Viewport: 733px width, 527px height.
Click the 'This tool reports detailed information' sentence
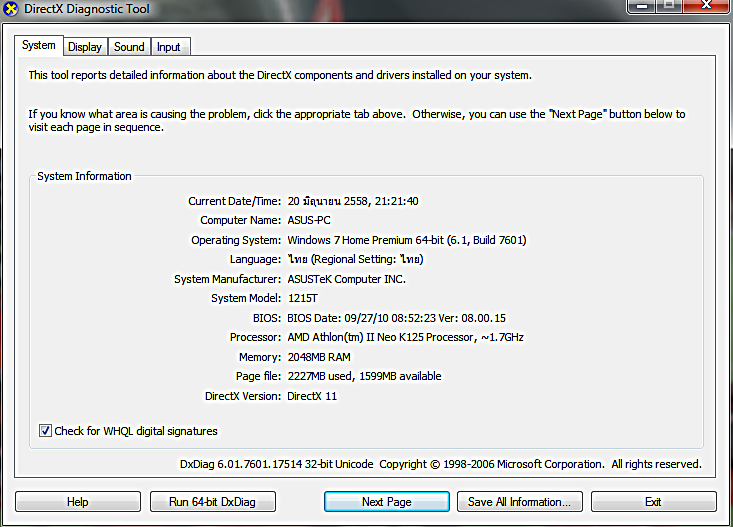[280, 75]
